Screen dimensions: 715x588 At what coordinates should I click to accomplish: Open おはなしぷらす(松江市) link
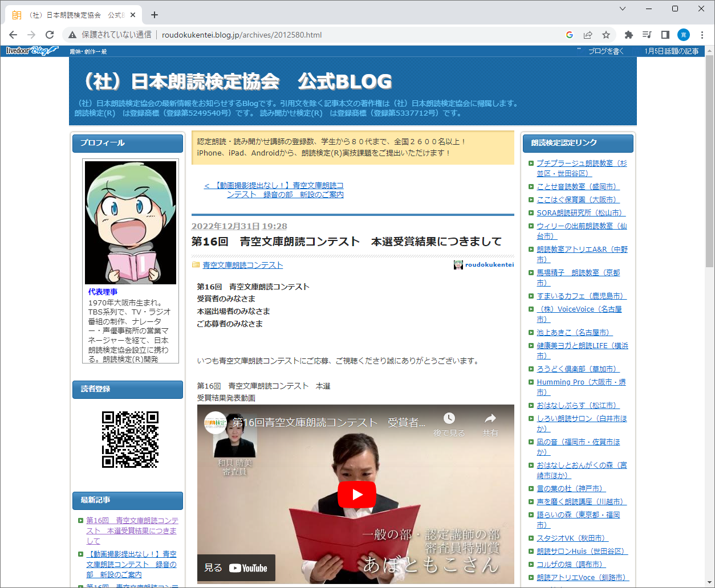(x=578, y=405)
